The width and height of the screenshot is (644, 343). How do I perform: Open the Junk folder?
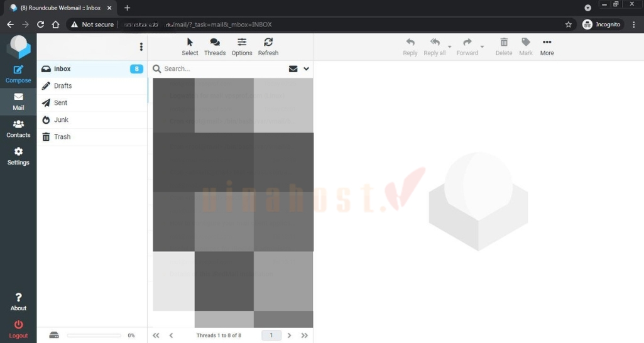click(92, 119)
